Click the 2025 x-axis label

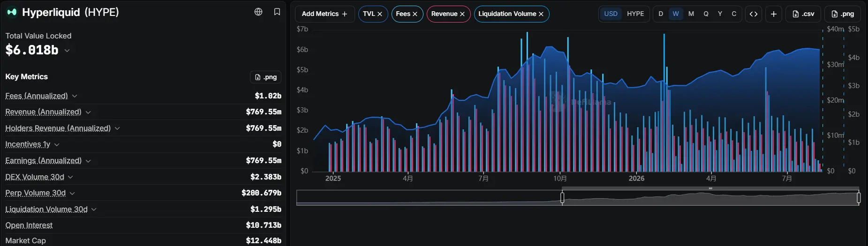(x=333, y=179)
